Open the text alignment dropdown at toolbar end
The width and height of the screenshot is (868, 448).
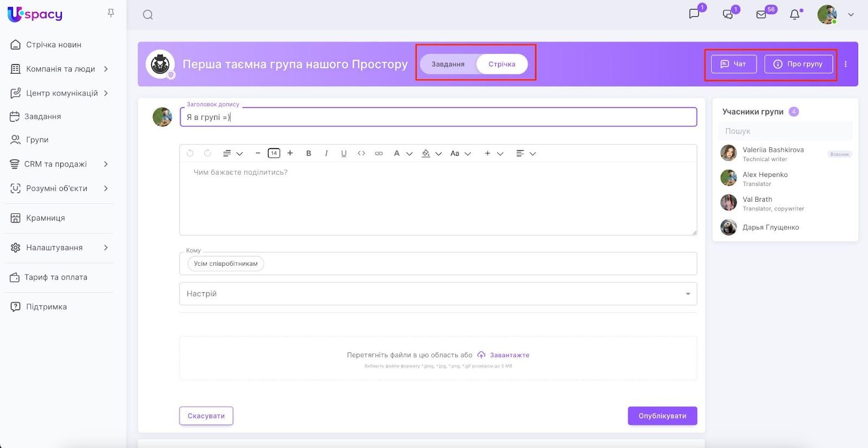tap(526, 153)
